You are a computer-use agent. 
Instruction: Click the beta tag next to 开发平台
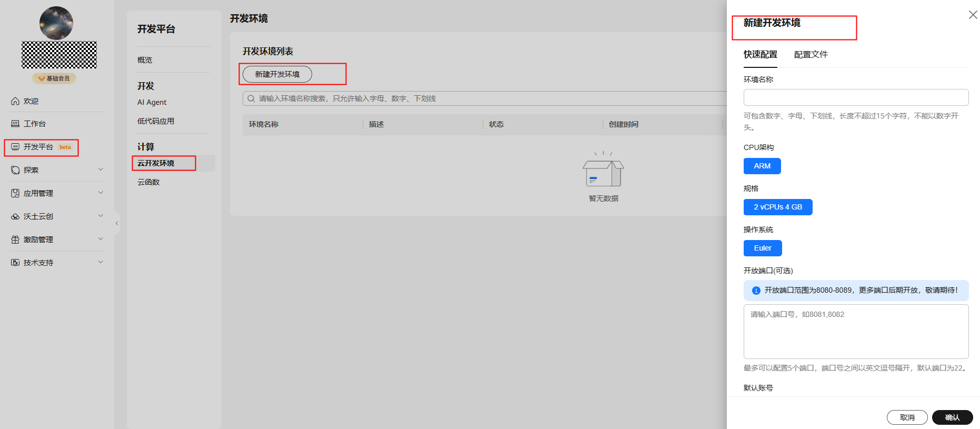coord(65,147)
